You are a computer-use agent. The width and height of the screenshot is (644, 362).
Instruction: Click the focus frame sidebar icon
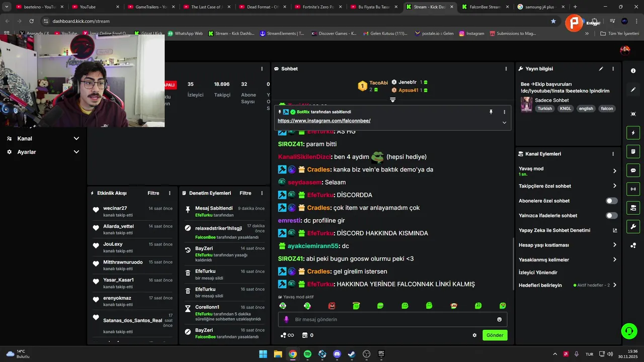(633, 114)
